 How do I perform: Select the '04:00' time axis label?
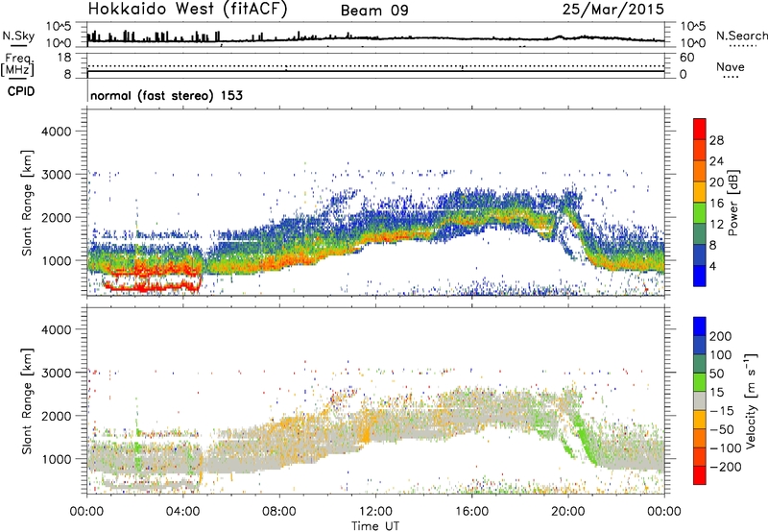(183, 512)
